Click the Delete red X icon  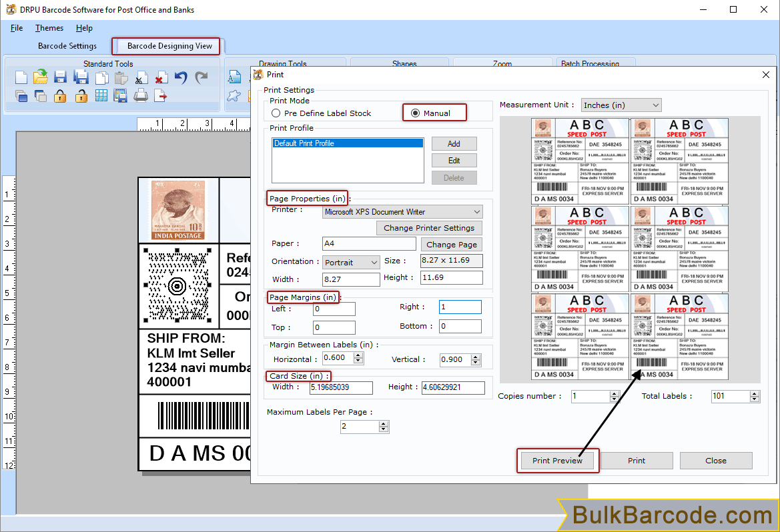tap(160, 78)
